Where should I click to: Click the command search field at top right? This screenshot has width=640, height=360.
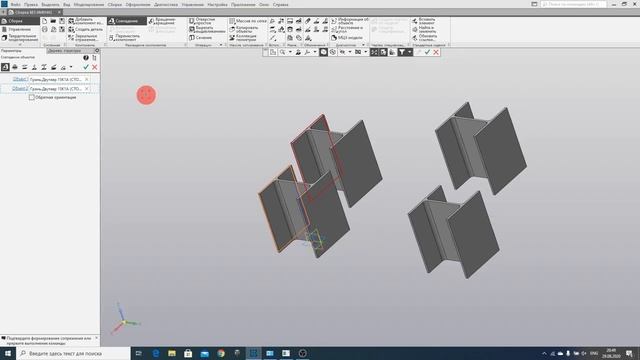tap(573, 4)
